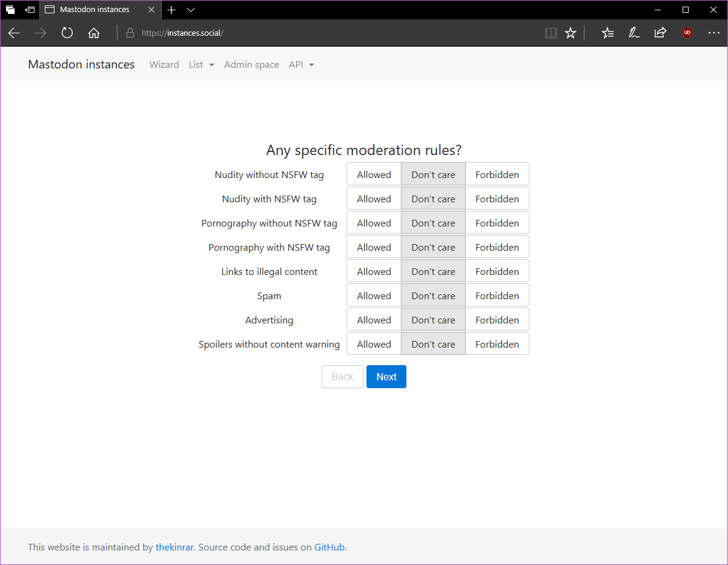Click the share page icon
The height and width of the screenshot is (565, 728).
[x=661, y=33]
